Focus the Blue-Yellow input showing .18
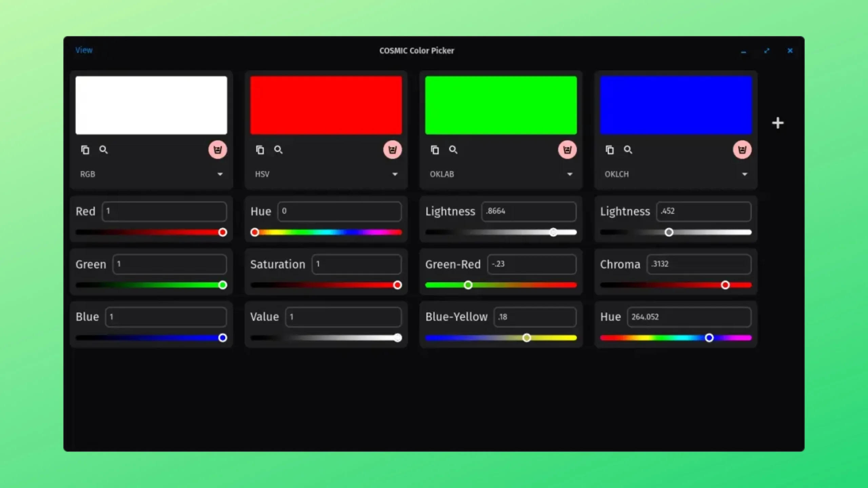This screenshot has height=488, width=868. 535,317
